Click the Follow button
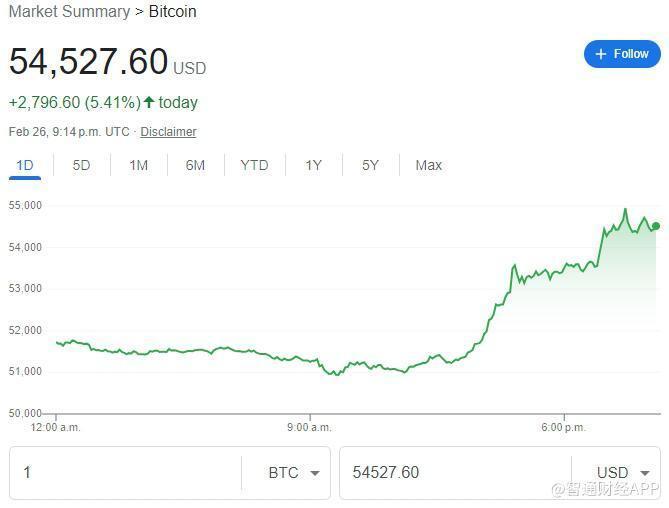Screen dimensions: 669x508 622,54
